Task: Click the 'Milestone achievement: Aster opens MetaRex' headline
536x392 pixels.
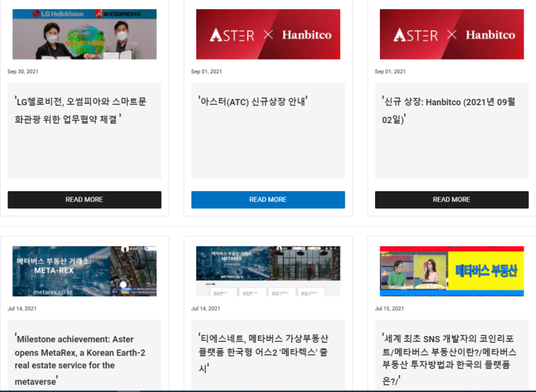Action: [x=80, y=360]
